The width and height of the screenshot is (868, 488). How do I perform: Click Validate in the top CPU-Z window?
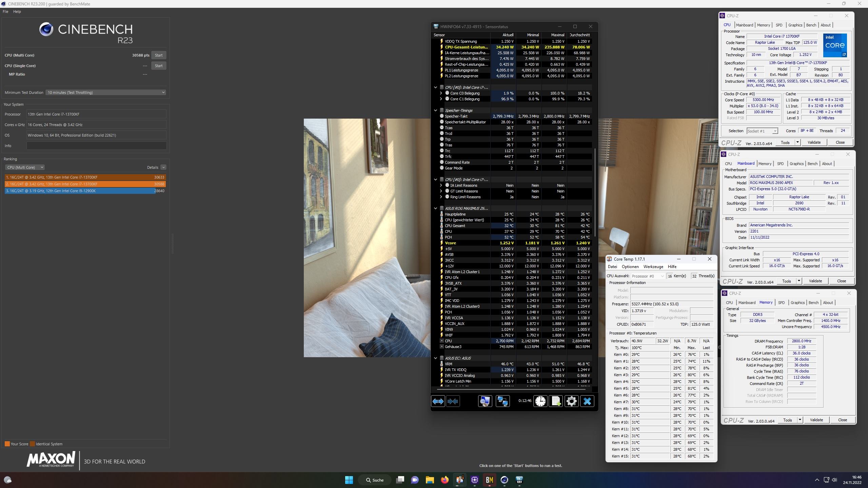(814, 143)
